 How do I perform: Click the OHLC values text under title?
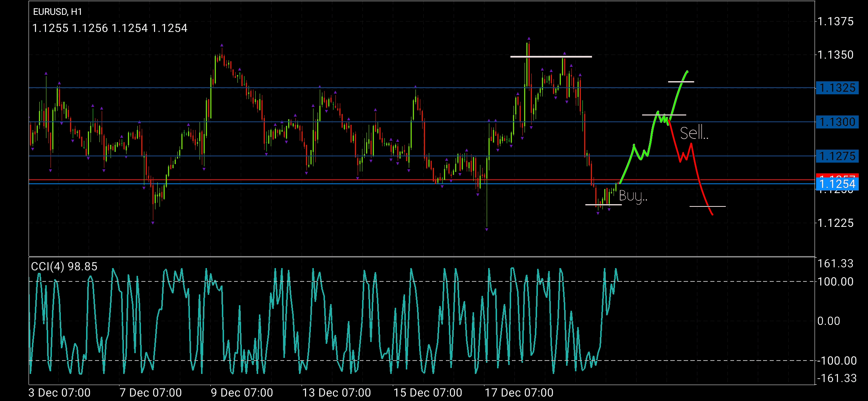(110, 28)
